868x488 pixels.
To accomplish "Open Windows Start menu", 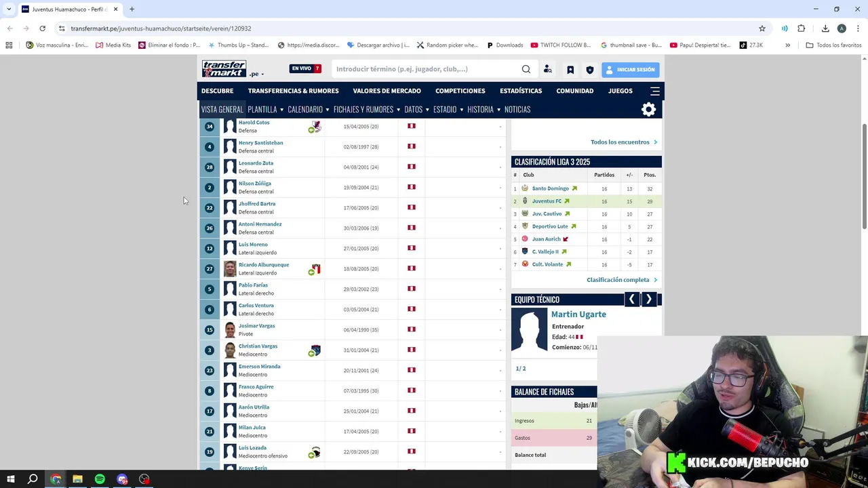I will 11,479.
